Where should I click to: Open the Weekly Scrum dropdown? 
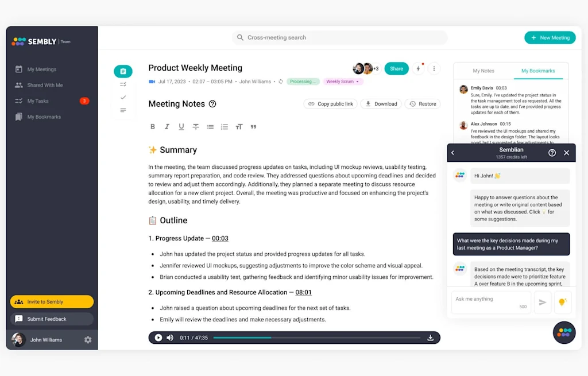[342, 82]
